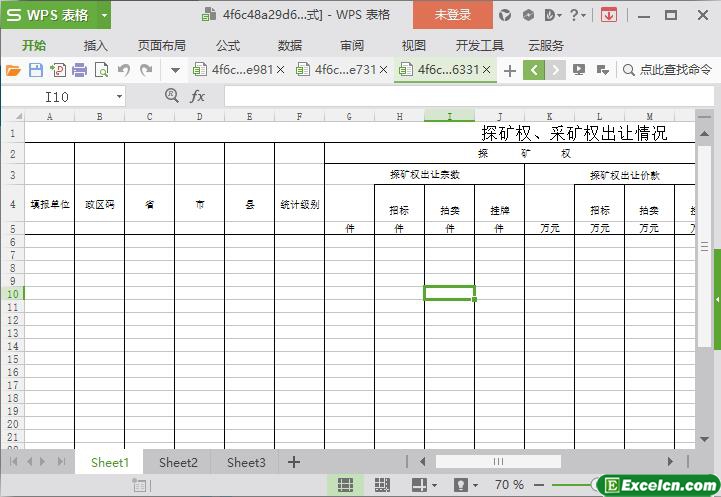Click the horizontal scrollbar thumb
The image size is (721, 497).
(498, 462)
